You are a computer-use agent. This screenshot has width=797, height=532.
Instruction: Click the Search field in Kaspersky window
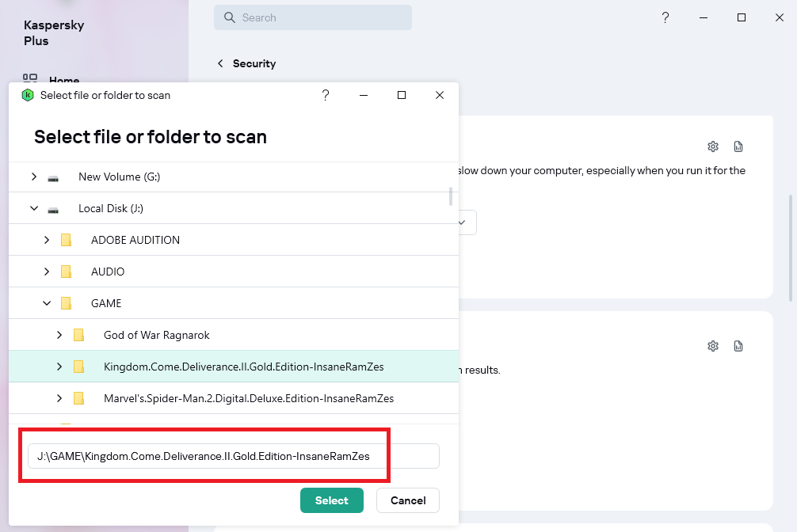[x=313, y=17]
